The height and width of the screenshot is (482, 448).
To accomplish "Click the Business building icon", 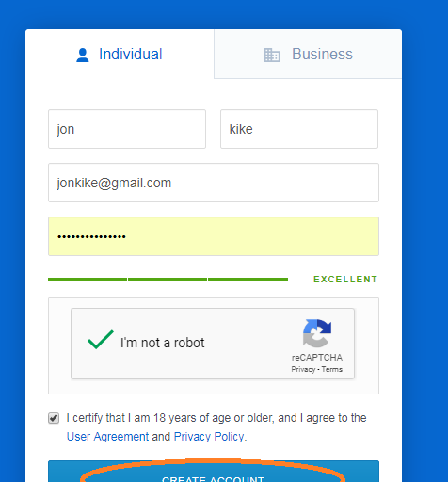I will [272, 55].
